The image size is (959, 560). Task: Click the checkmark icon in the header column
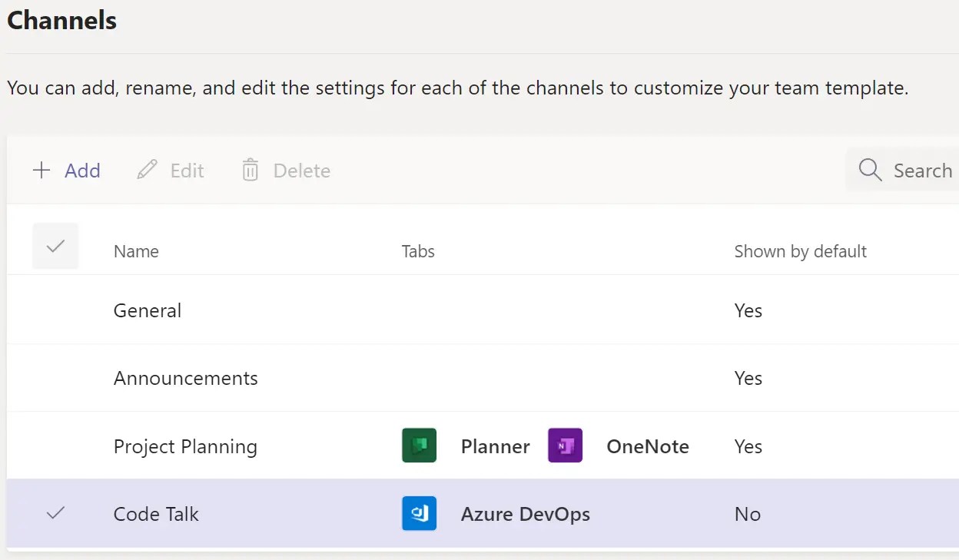[x=55, y=246]
